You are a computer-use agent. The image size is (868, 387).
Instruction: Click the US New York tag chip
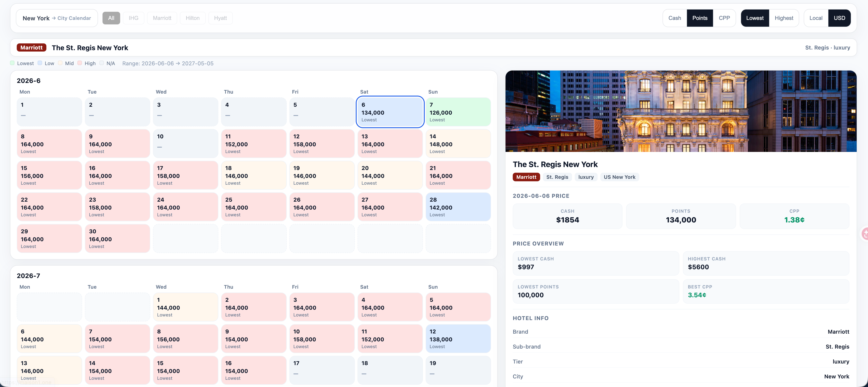(619, 177)
